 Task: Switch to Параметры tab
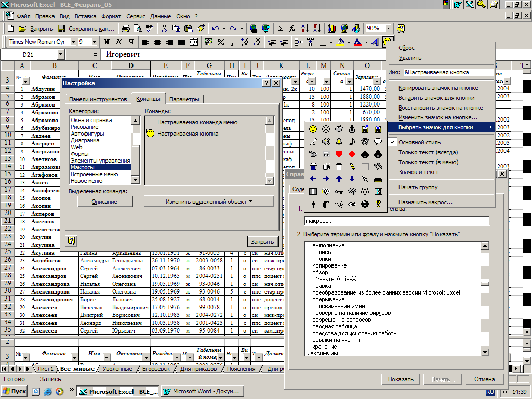(x=184, y=99)
